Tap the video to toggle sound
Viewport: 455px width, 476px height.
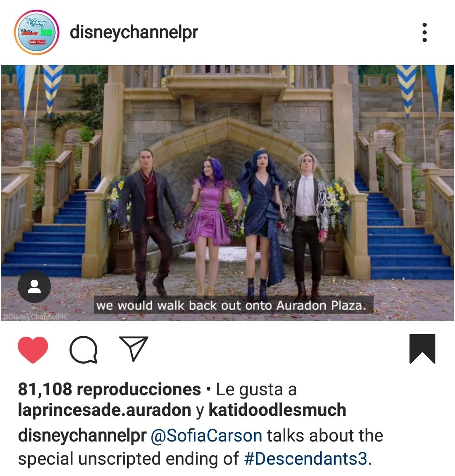[x=227, y=193]
